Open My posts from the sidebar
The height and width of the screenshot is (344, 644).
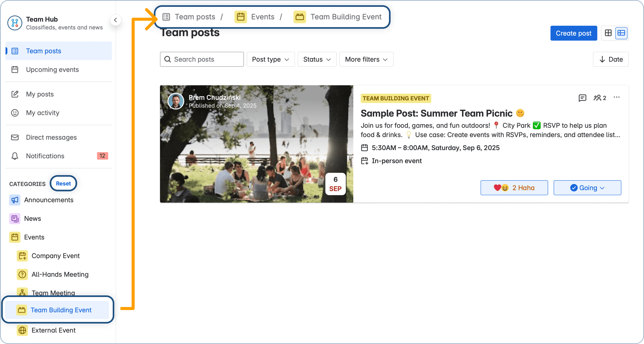[x=40, y=94]
